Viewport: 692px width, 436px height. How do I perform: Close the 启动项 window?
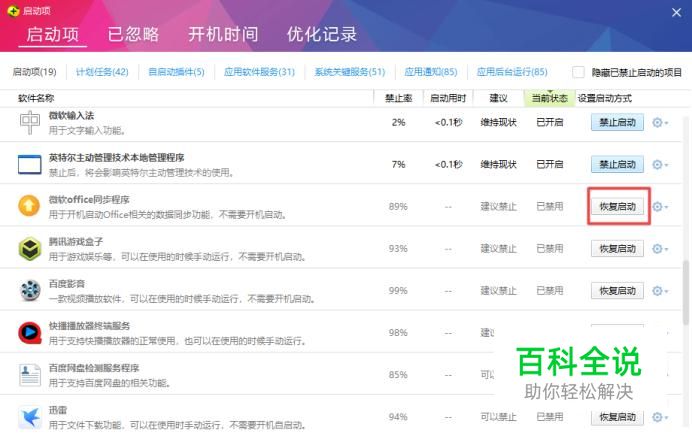pyautogui.click(x=676, y=12)
